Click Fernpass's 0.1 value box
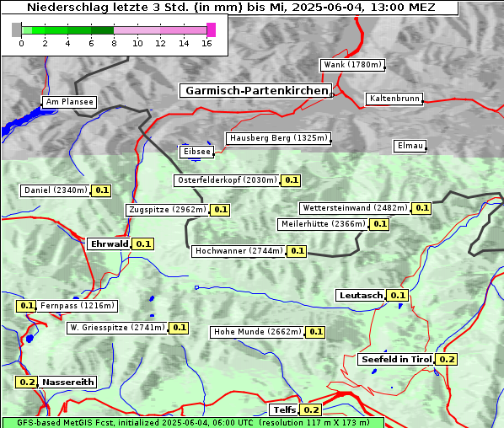The height and width of the screenshot is (428, 504). [26, 306]
